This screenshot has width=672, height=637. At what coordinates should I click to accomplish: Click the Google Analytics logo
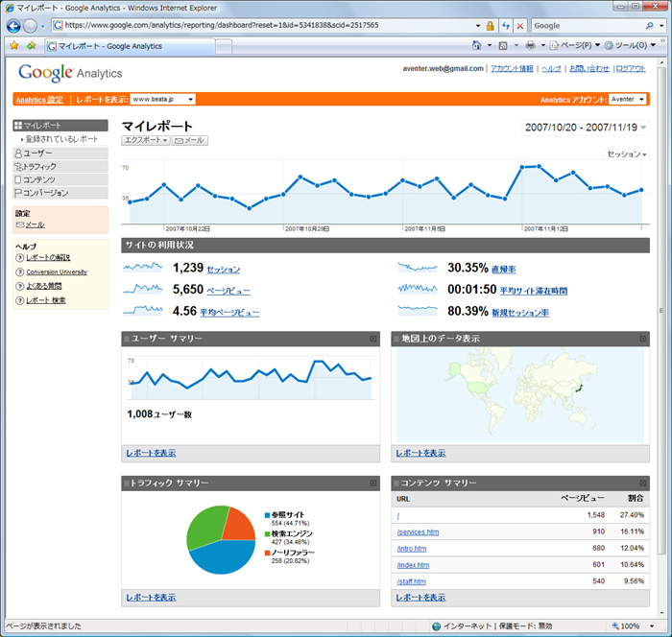70,73
